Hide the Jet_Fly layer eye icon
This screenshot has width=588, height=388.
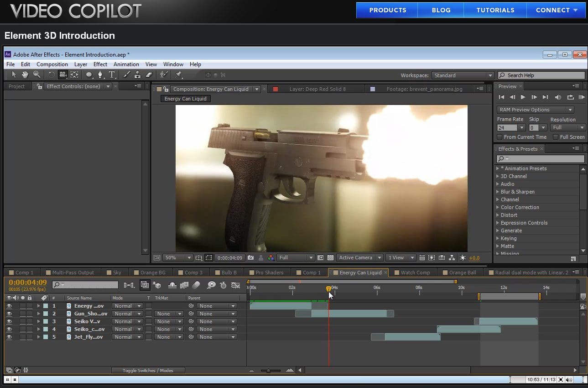pyautogui.click(x=9, y=337)
